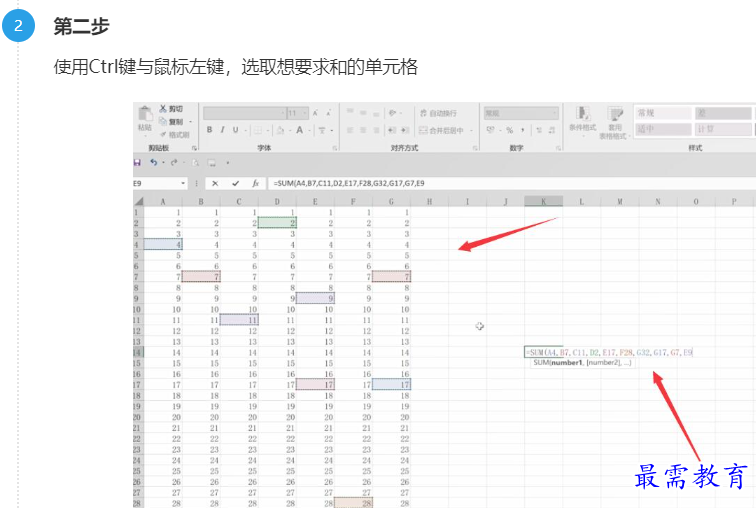Toggle Italic formatting (I)
The height and width of the screenshot is (508, 756).
(222, 130)
